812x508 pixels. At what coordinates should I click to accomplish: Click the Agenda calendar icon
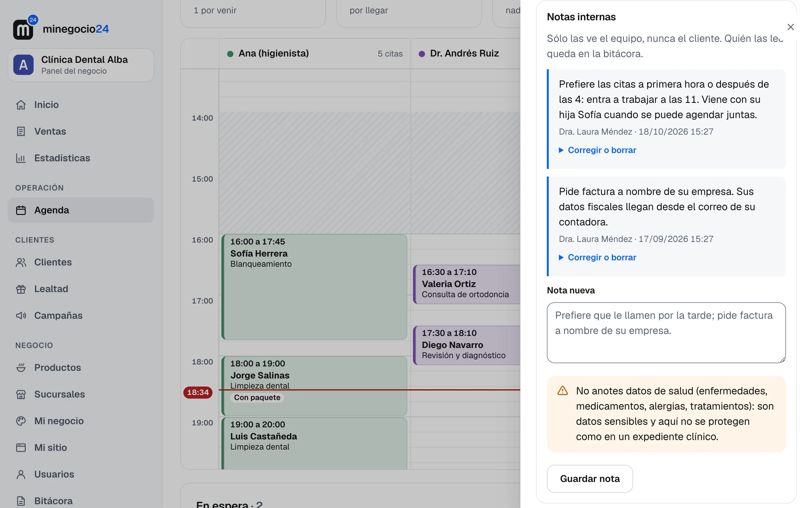21,210
